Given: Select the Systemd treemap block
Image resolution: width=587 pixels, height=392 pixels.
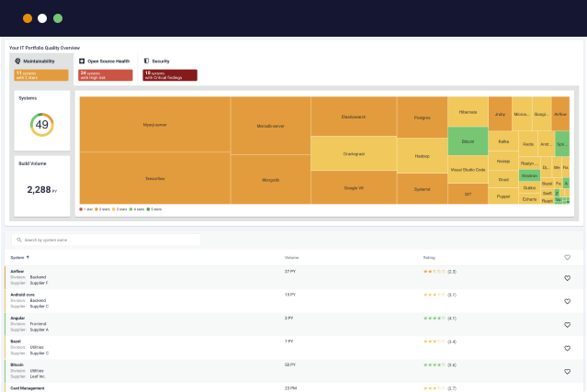Looking at the screenshot, I should click(x=423, y=189).
